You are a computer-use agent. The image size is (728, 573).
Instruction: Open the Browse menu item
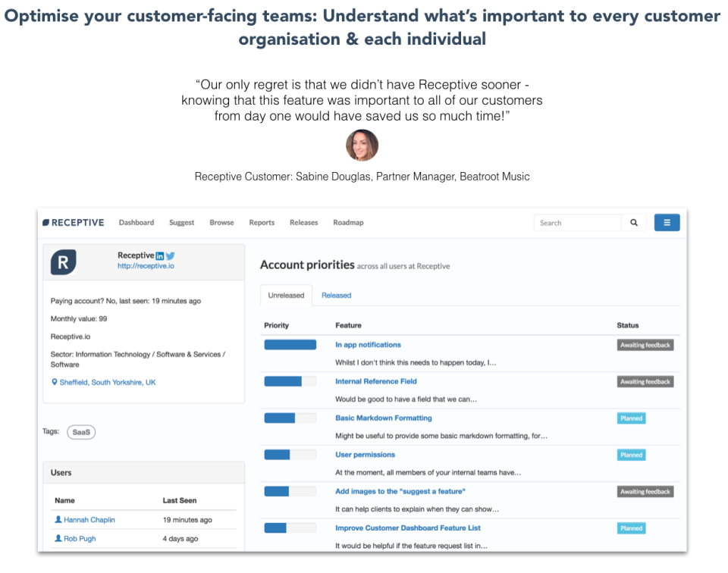point(221,223)
